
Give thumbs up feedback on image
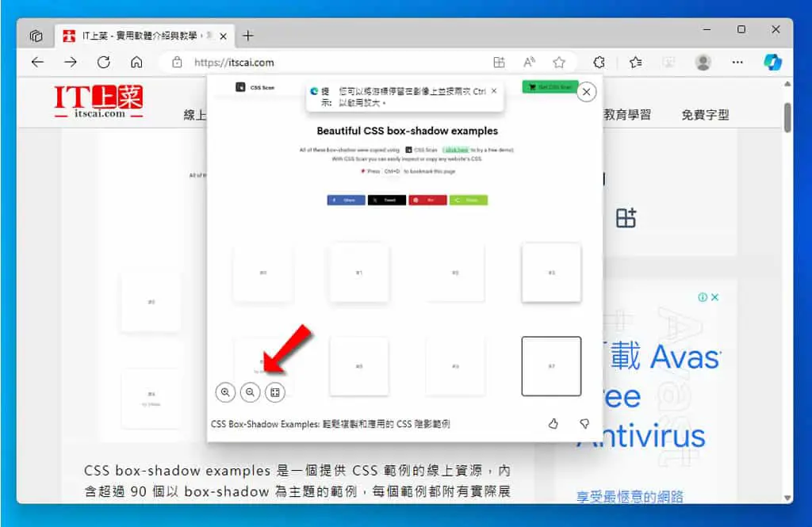point(553,424)
